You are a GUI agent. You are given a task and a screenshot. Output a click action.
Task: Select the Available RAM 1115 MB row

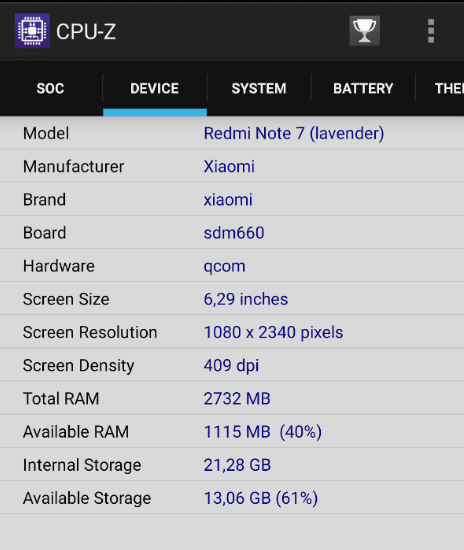click(x=232, y=431)
